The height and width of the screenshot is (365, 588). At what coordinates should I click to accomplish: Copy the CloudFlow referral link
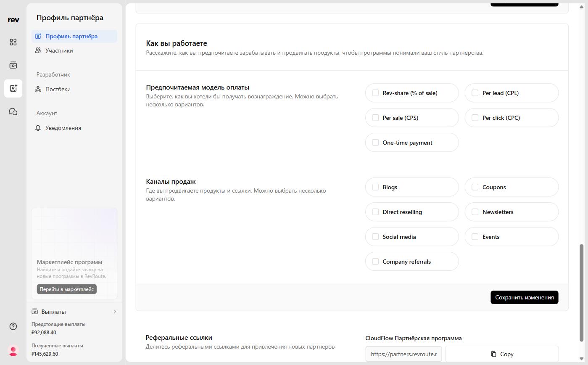coord(502,354)
